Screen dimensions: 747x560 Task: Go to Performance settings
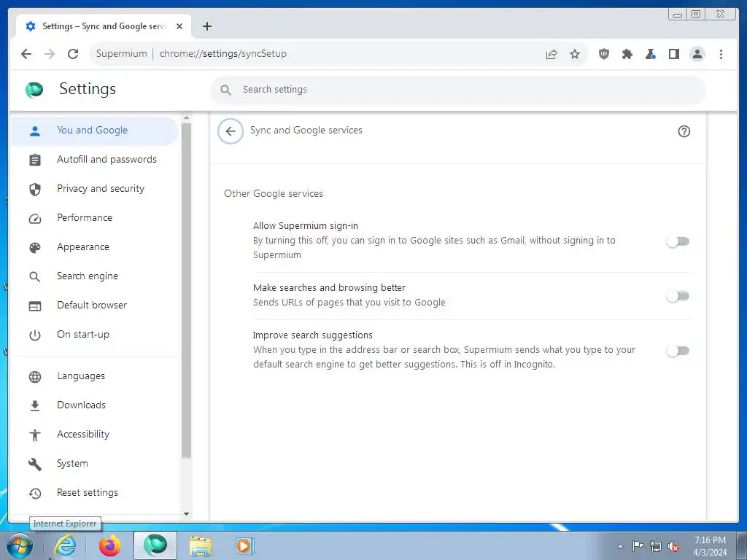tap(94, 217)
